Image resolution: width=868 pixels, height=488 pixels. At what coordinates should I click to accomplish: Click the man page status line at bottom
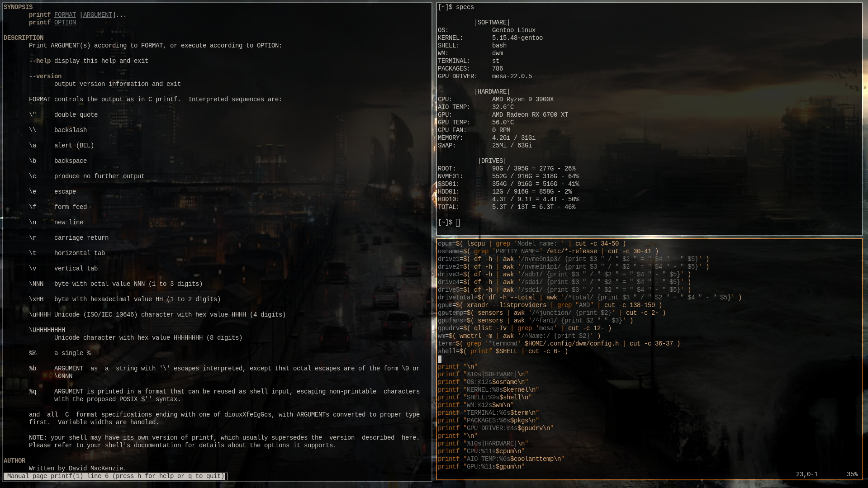point(116,476)
